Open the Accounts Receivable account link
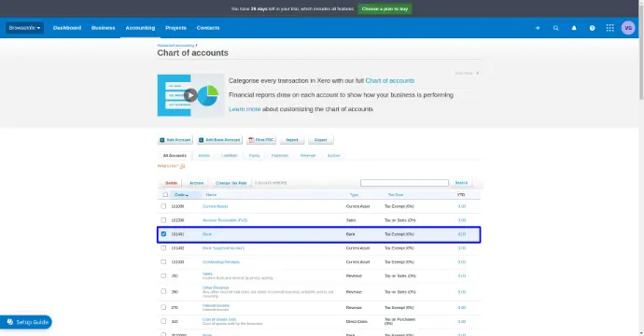Viewport: 644px width, 336px height. tap(225, 220)
